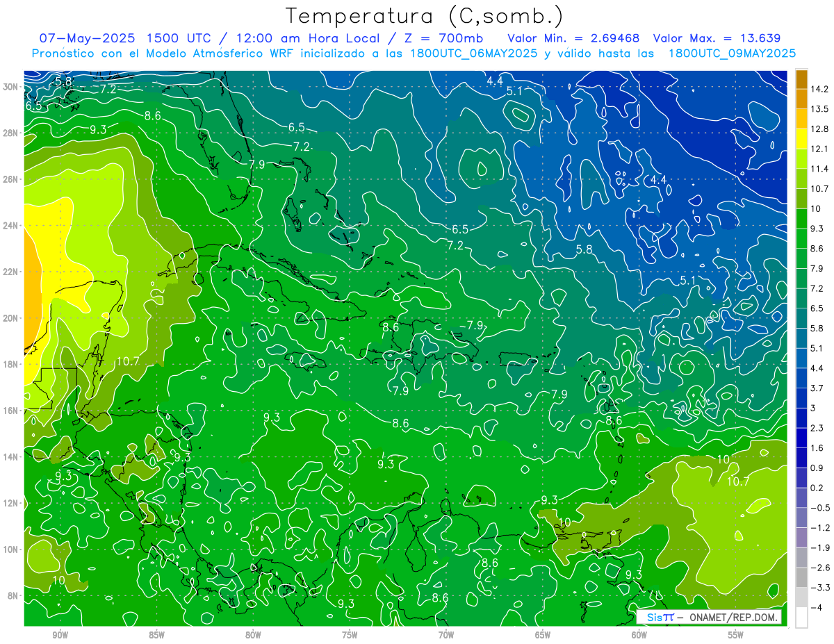Click the -0.5 value on the color legend
Viewport: 834px width, 644px height.
point(820,507)
